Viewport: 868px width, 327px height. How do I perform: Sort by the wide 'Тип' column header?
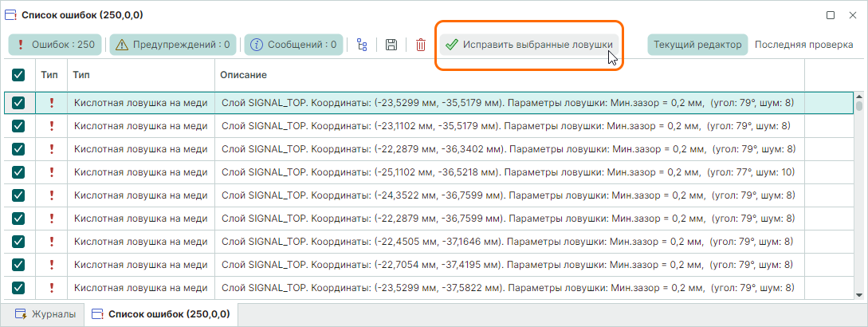tap(140, 74)
